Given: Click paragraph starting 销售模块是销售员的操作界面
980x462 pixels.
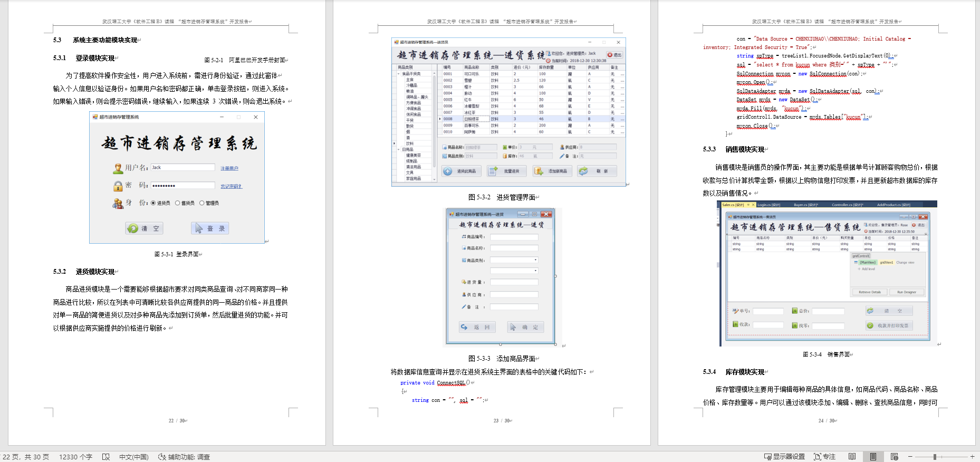Looking at the screenshot, I should [820, 180].
